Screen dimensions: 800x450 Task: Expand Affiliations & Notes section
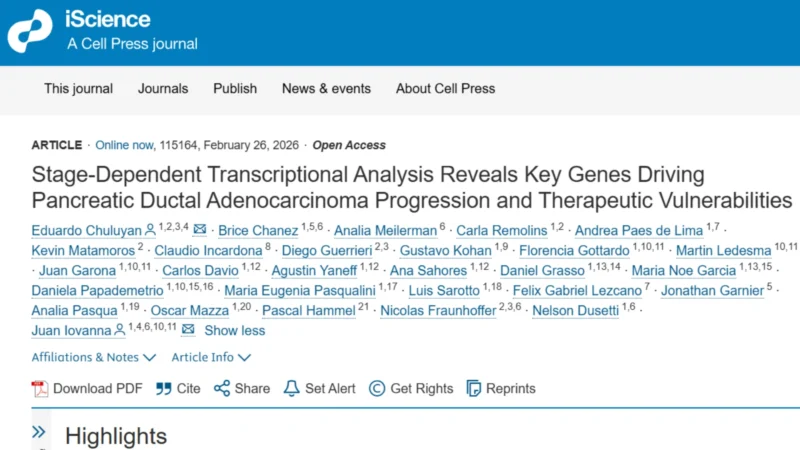coord(93,357)
